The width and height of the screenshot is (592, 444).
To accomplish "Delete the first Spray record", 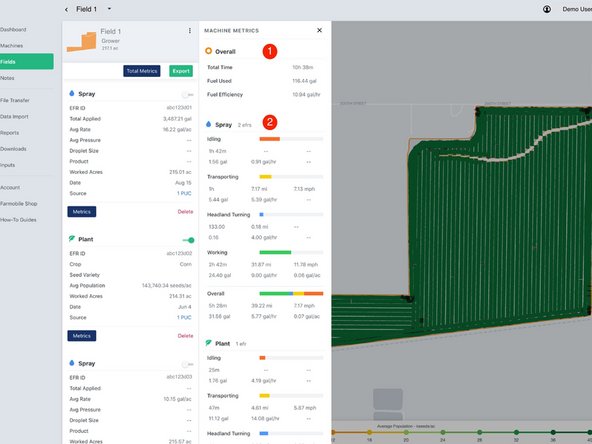I will click(185, 212).
